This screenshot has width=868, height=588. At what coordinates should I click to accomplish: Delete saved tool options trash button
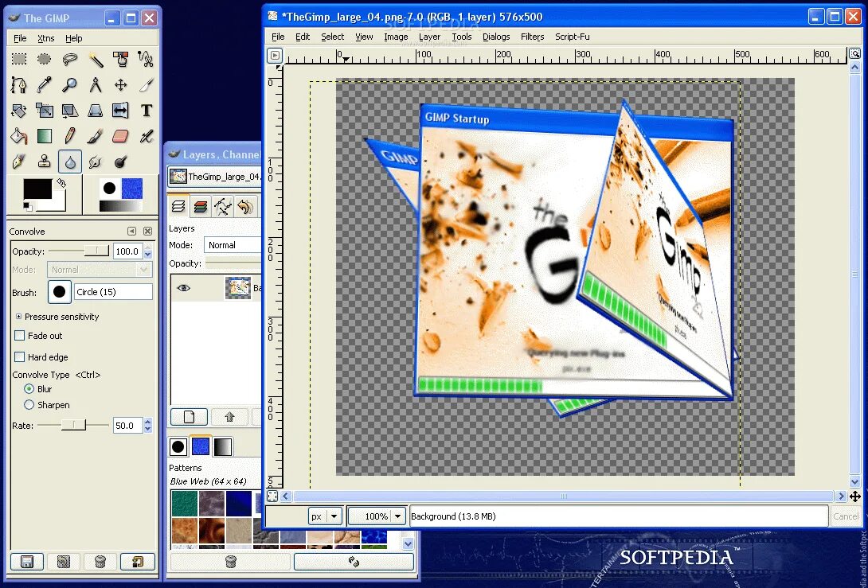(x=100, y=562)
